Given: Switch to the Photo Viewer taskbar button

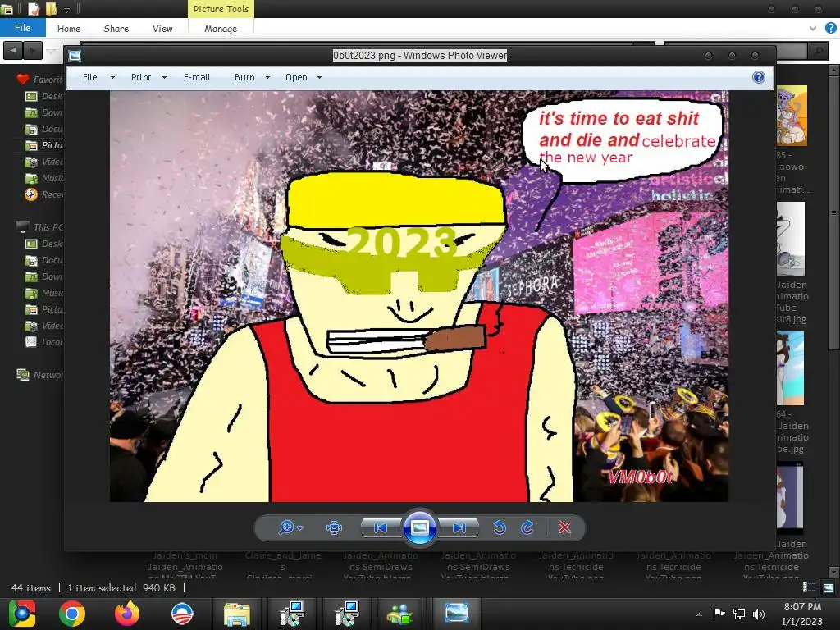Looking at the screenshot, I should point(456,614).
